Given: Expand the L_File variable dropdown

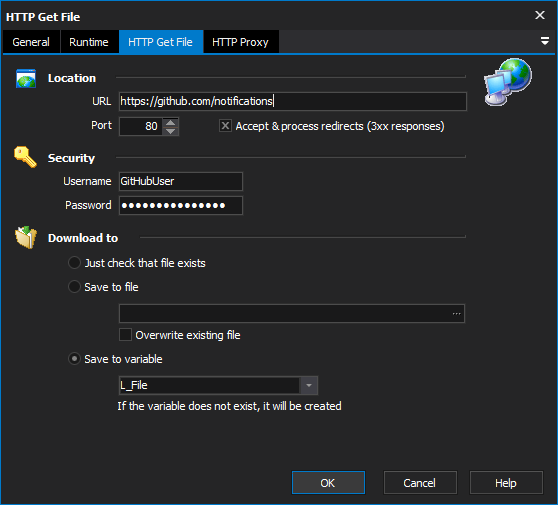Looking at the screenshot, I should pyautogui.click(x=309, y=385).
